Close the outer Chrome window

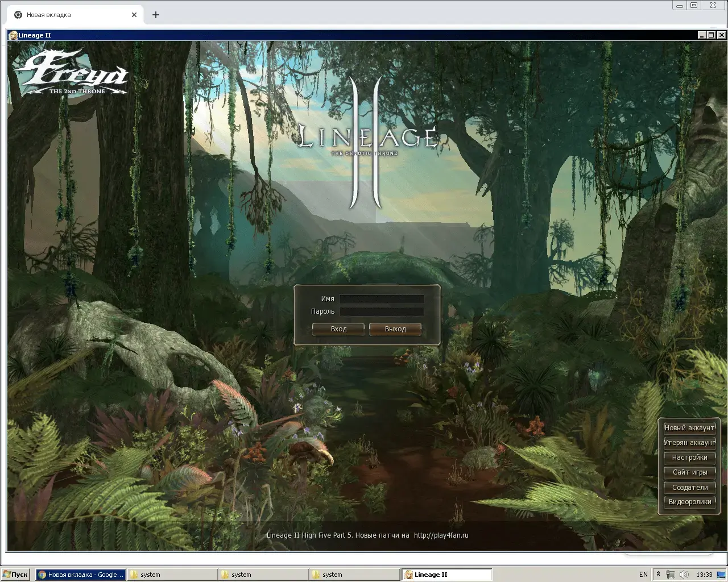713,5
